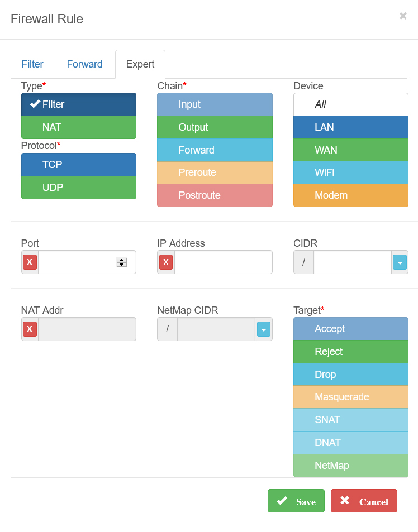Image resolution: width=418 pixels, height=532 pixels.
Task: Clear the Port field with red X
Action: (x=30, y=262)
